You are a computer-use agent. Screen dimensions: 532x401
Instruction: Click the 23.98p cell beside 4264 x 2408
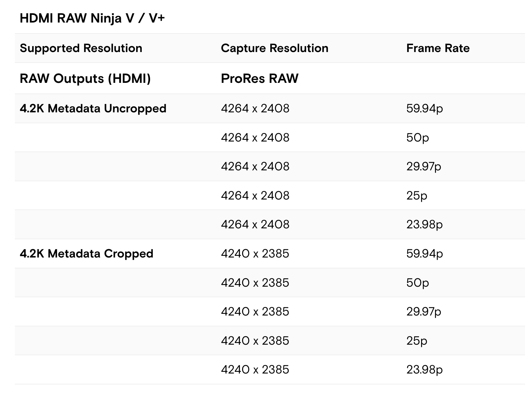(424, 225)
